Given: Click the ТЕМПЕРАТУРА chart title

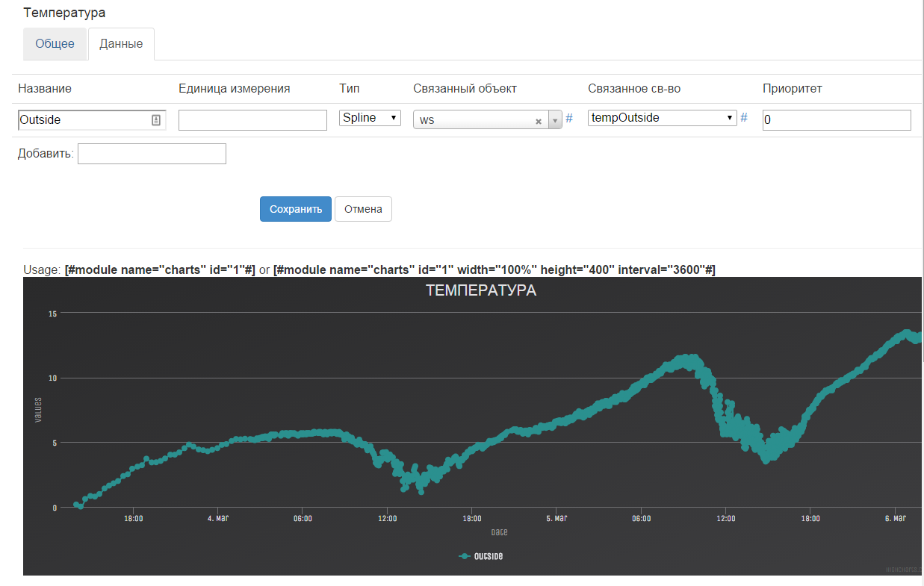Looking at the screenshot, I should [480, 291].
